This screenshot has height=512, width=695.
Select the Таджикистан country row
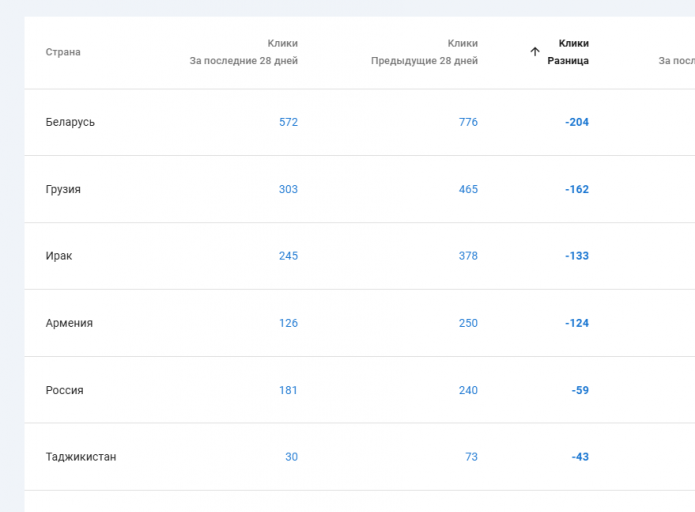pyautogui.click(x=81, y=457)
